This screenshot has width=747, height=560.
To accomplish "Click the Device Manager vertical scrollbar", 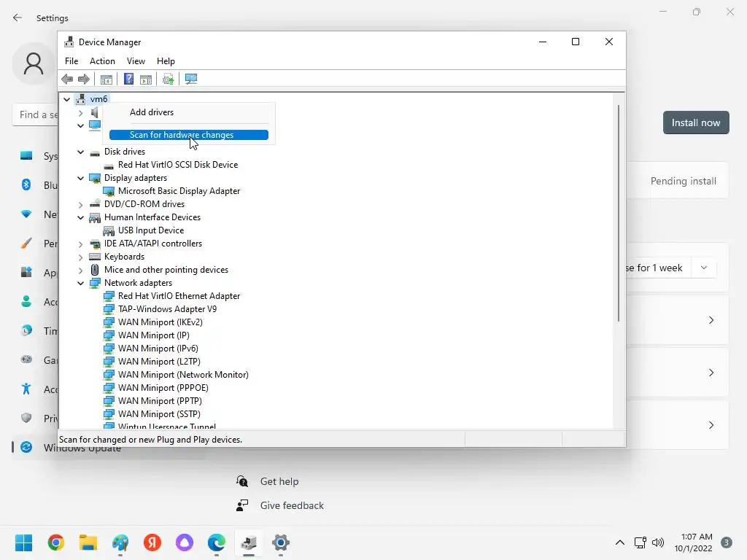I will pos(619,214).
